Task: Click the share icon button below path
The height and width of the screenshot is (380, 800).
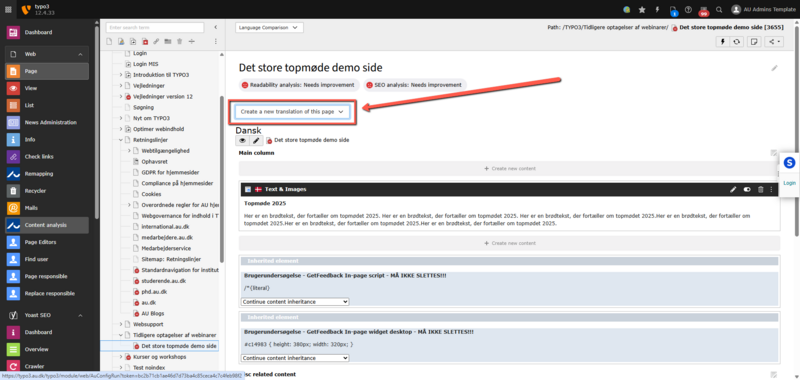Action: pos(773,42)
